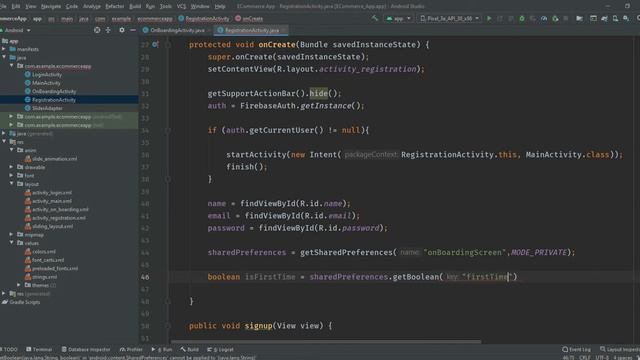Screen dimensions: 640x360
Task: Open project panel settings gear
Action: tap(122, 30)
